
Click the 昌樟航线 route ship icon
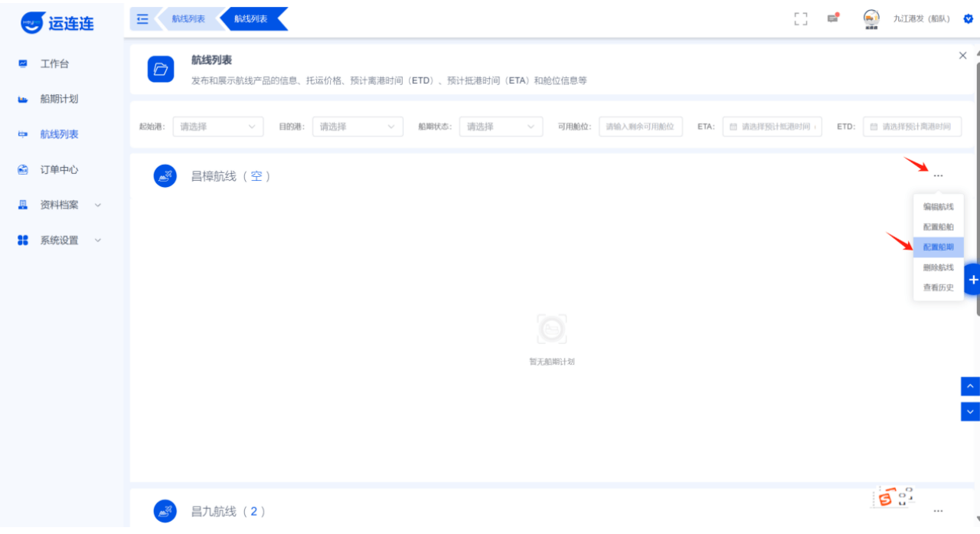click(x=165, y=176)
